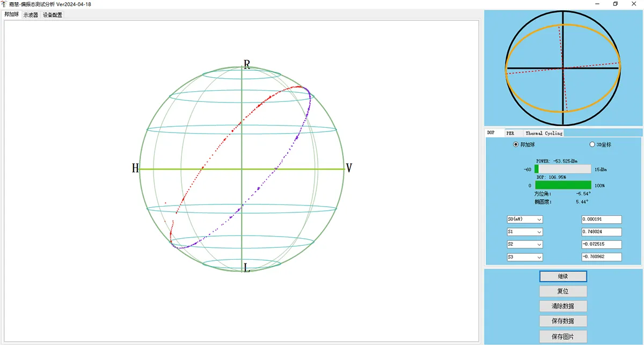Open the 设备配置 tab

[x=53, y=15]
